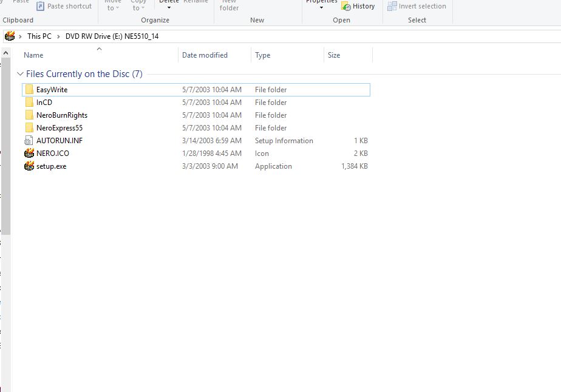Open the Delete dropdown arrow
Viewport: 561px width, 392px height.
[169, 8]
